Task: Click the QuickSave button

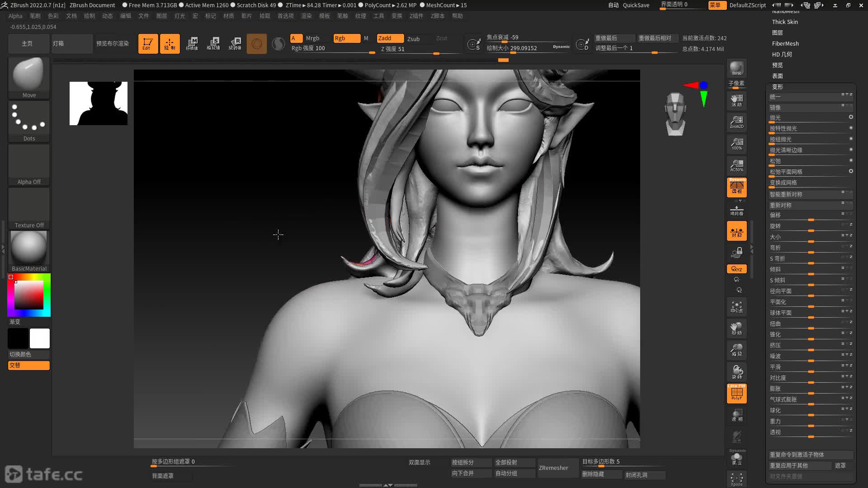Action: point(636,5)
